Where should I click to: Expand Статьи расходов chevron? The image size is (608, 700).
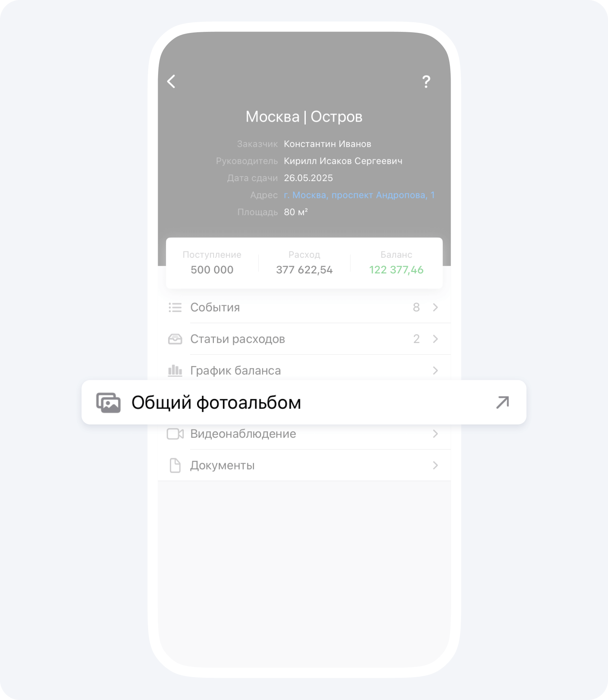pyautogui.click(x=435, y=339)
